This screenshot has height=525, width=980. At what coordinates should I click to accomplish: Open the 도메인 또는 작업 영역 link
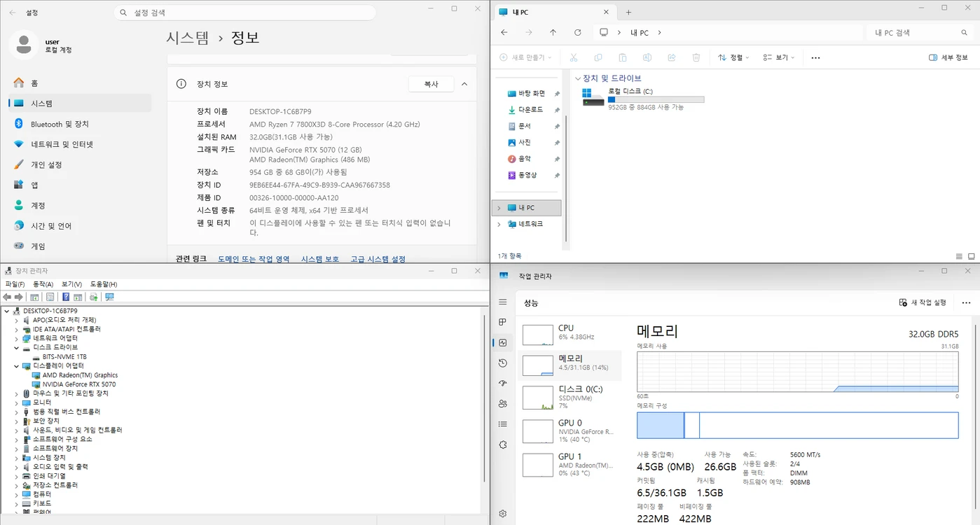pos(254,259)
